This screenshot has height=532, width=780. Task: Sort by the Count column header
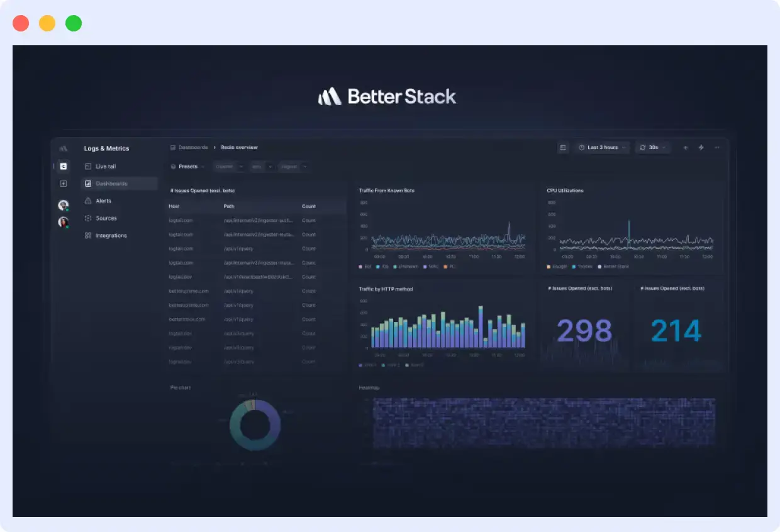point(309,206)
